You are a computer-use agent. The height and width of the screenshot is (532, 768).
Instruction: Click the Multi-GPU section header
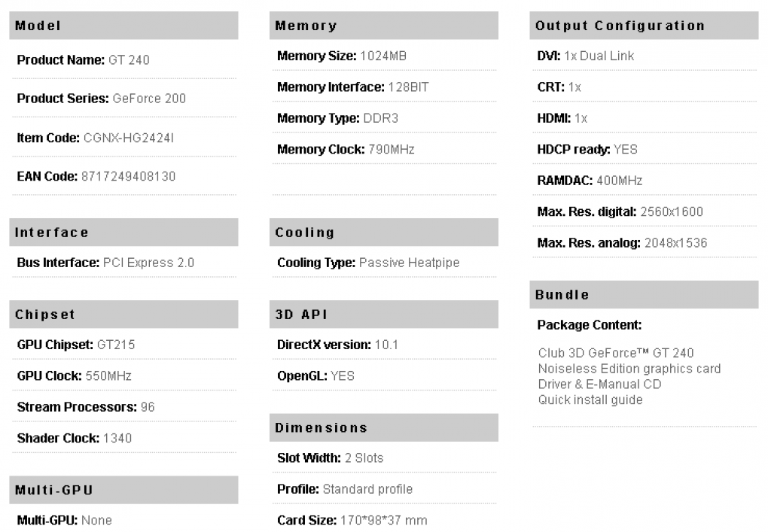[123, 490]
